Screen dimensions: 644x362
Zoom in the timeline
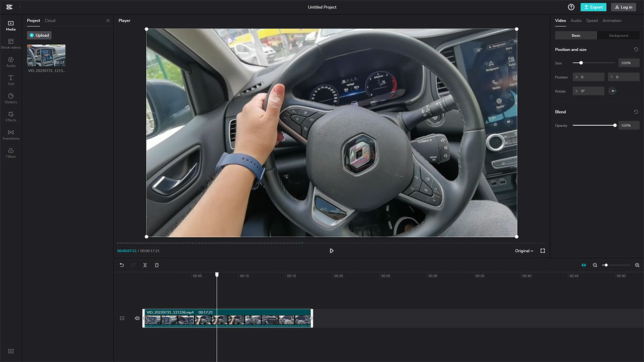[x=637, y=265]
